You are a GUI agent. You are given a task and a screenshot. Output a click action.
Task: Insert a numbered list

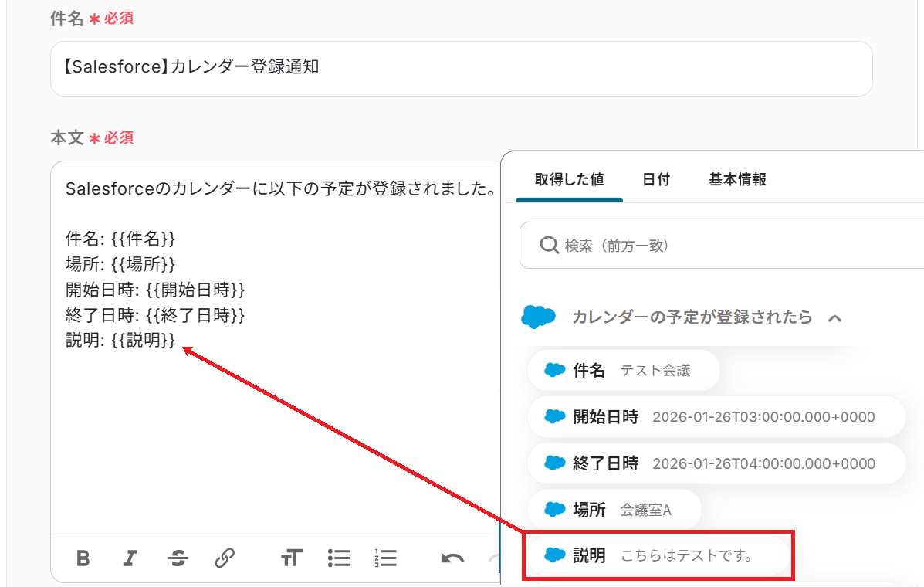[x=385, y=558]
